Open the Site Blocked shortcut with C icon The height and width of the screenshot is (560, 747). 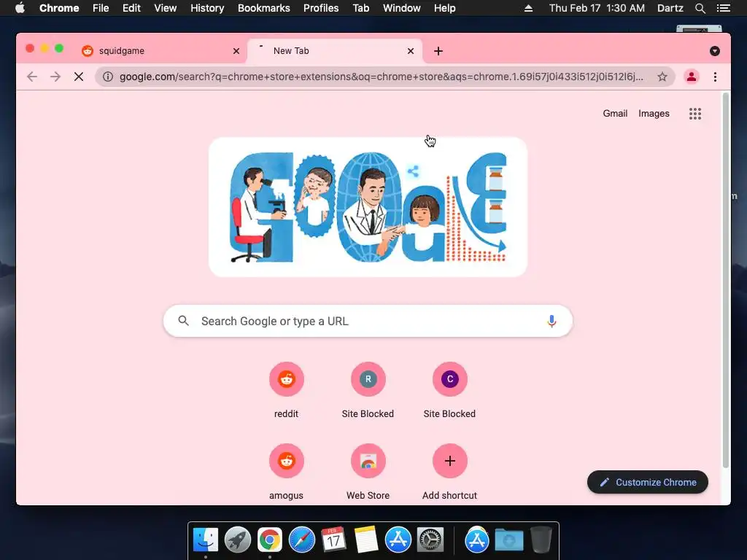click(x=449, y=391)
